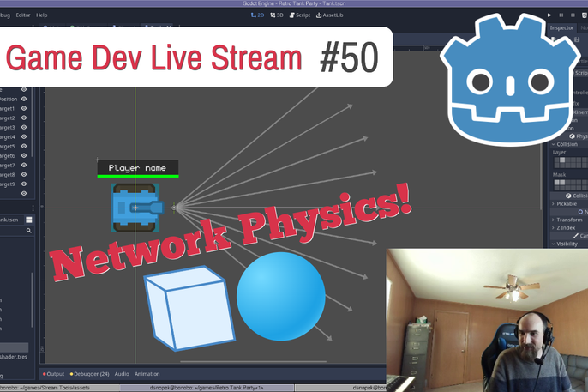Viewport: 588px width, 392px height.
Task: Click the pause scene button
Action: click(561, 15)
